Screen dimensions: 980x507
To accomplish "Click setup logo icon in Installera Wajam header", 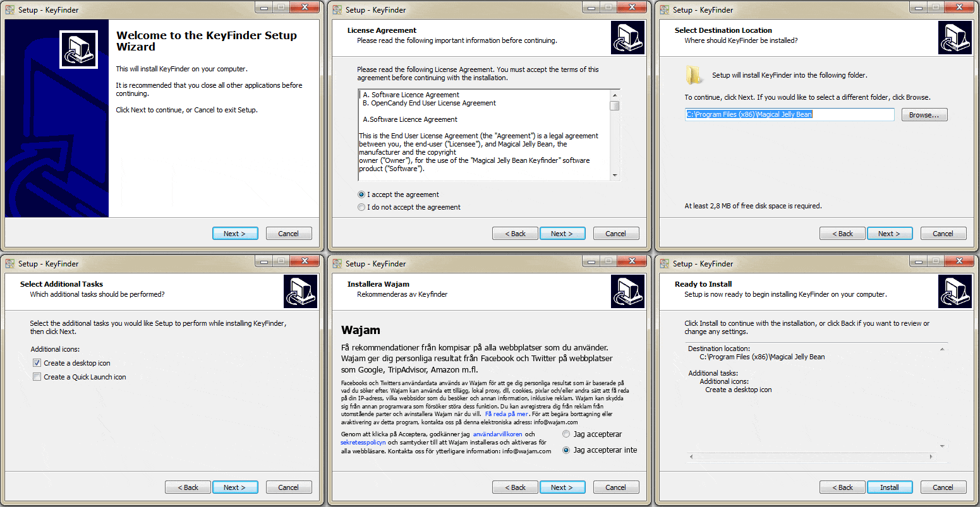I will [627, 291].
